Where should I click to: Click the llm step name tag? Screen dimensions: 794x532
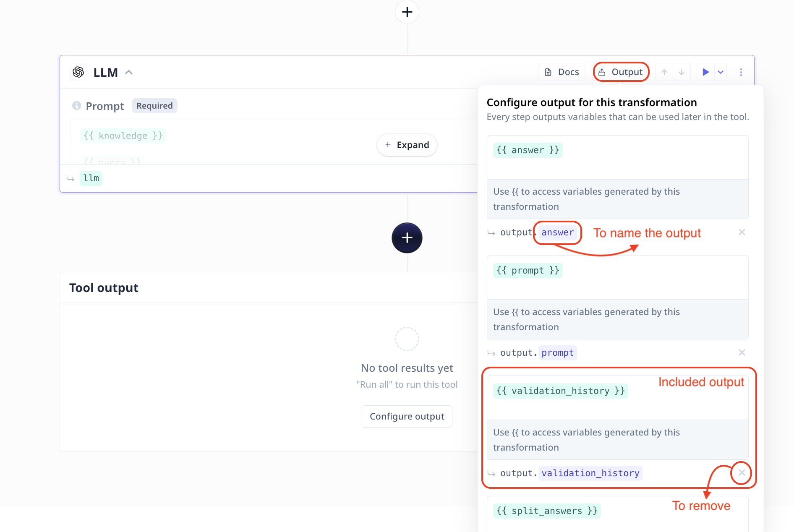(x=91, y=178)
